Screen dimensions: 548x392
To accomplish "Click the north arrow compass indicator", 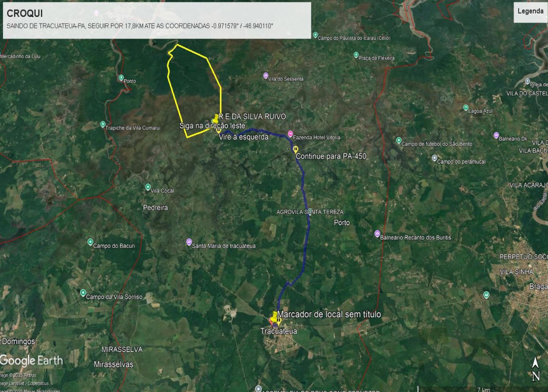I will pos(535,369).
